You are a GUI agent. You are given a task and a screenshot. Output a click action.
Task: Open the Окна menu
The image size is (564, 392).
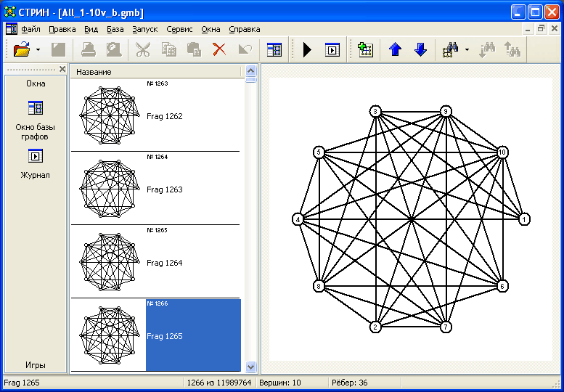[211, 29]
